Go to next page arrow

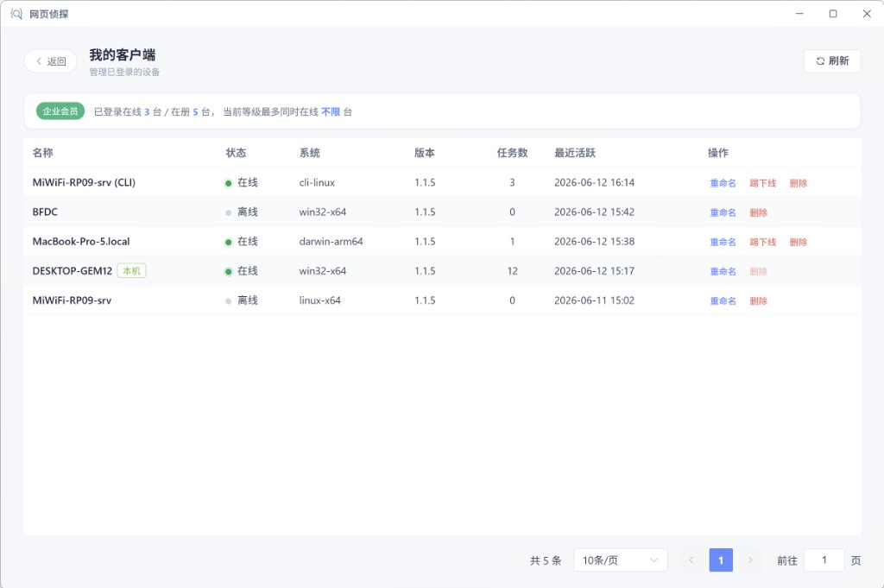click(x=750, y=560)
